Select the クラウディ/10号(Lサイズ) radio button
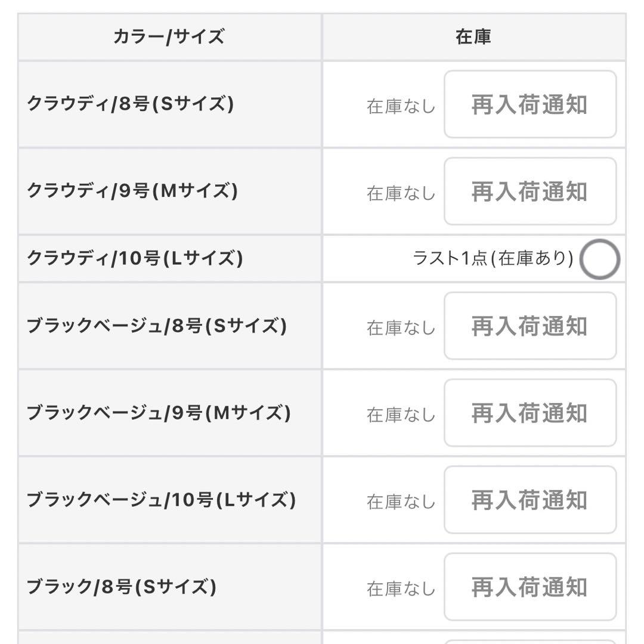The height and width of the screenshot is (644, 644). (599, 259)
